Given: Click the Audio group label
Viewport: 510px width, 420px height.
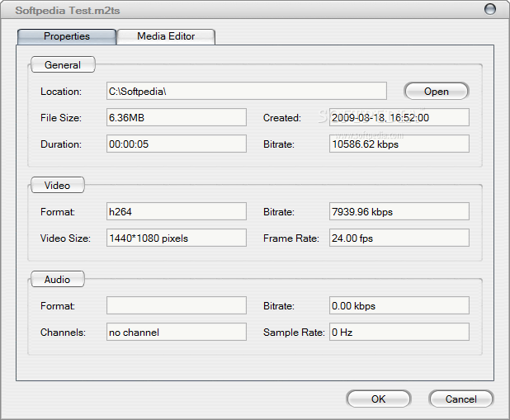Looking at the screenshot, I should (x=57, y=279).
